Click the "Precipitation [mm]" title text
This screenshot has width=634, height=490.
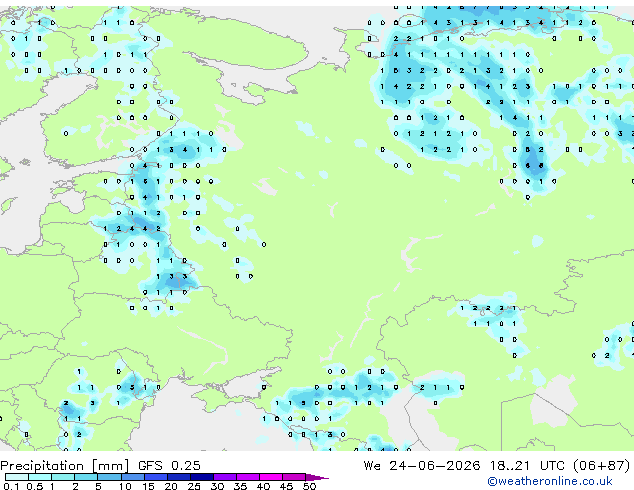[65, 466]
